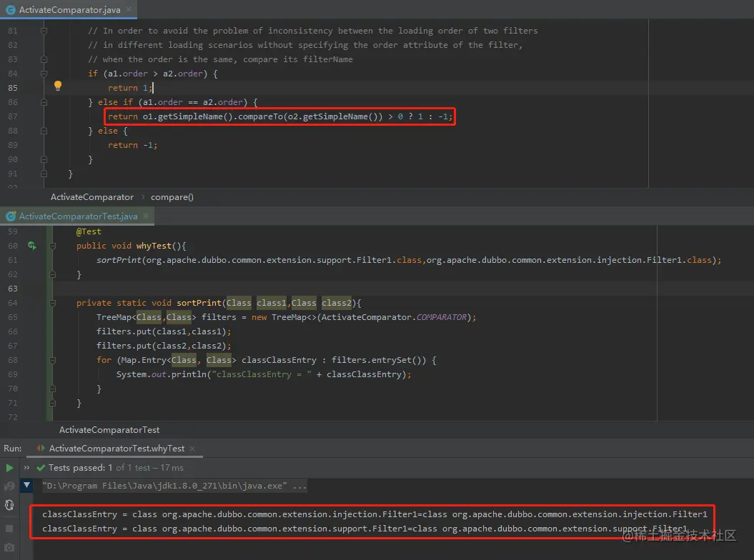Click the Rerun Failed Tests icon in Run panel
The image size is (754, 560).
point(9,486)
